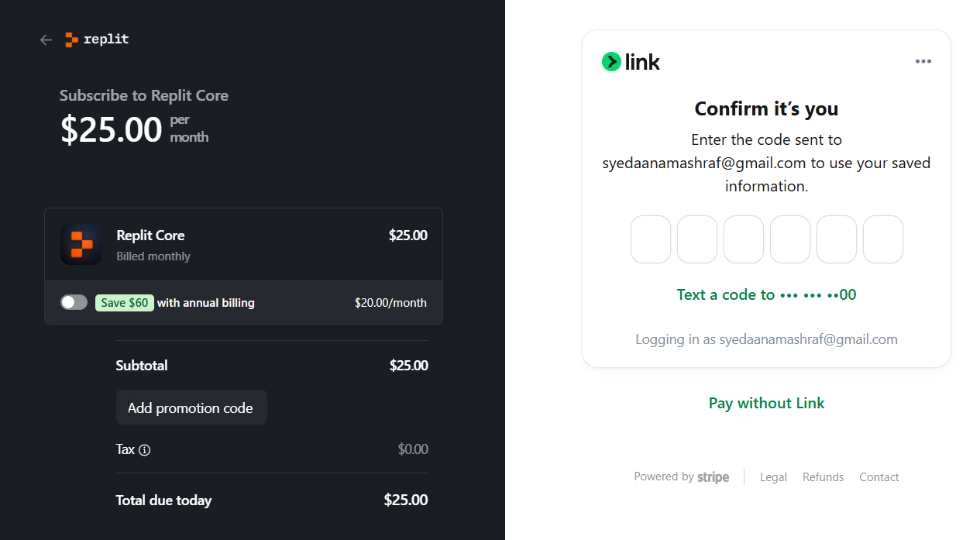Open the three-dot Link options menu
The width and height of the screenshot is (980, 540).
923,61
